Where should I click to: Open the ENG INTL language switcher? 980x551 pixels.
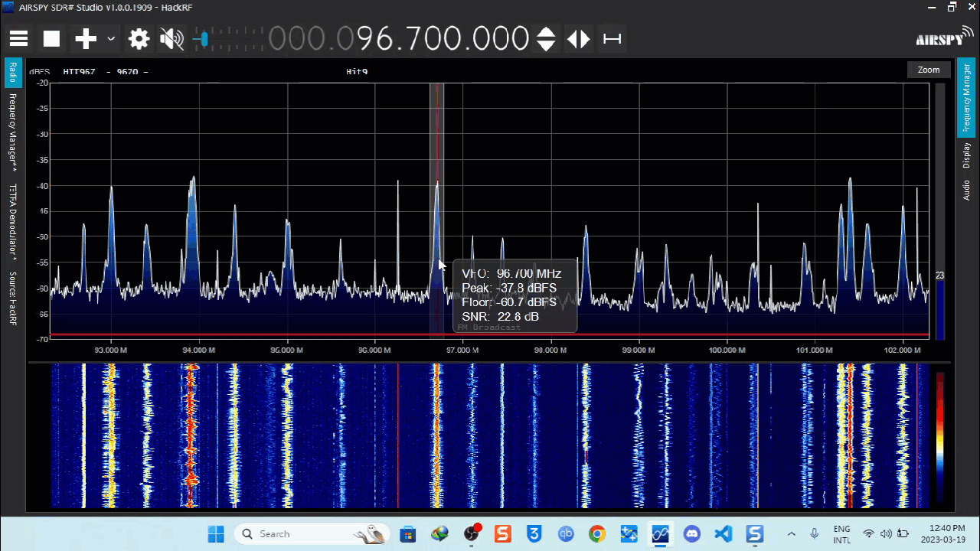[841, 534]
